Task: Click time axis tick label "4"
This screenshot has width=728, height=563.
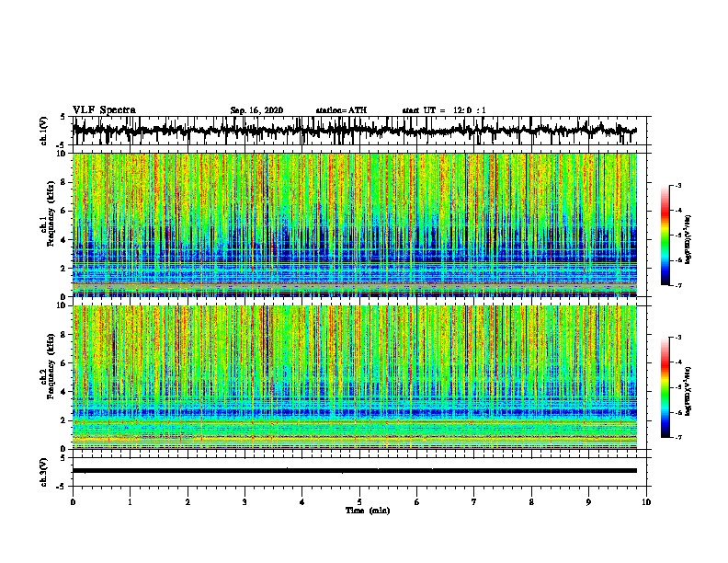Action: click(302, 502)
